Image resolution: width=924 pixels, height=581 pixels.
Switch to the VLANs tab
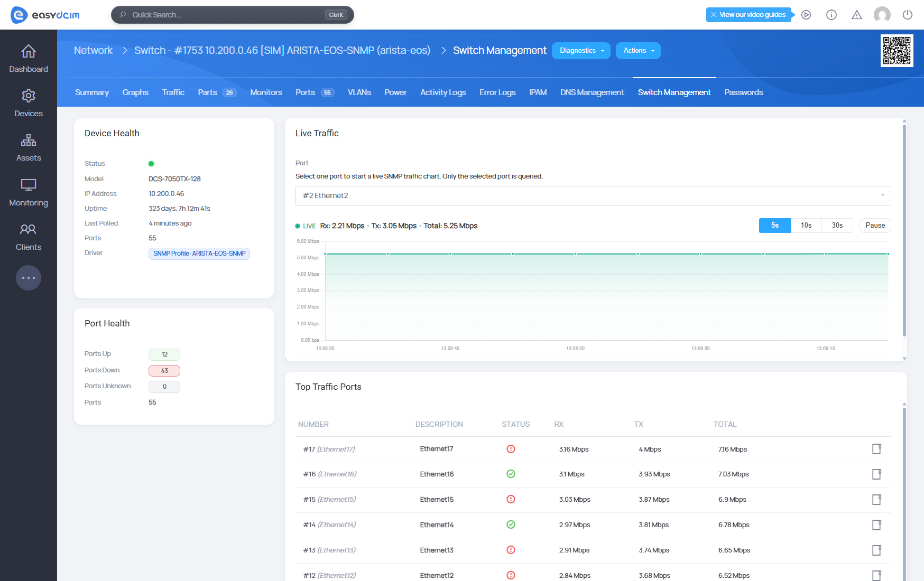coord(359,92)
